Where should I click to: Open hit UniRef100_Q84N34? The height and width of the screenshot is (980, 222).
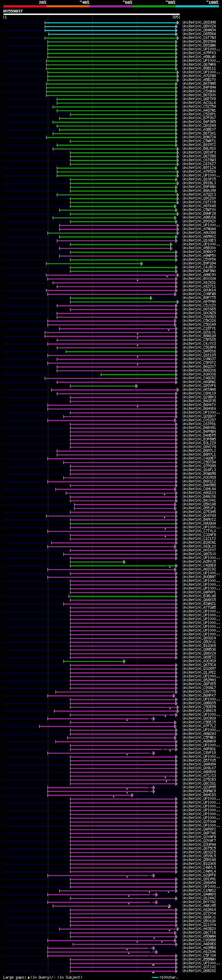click(199, 30)
